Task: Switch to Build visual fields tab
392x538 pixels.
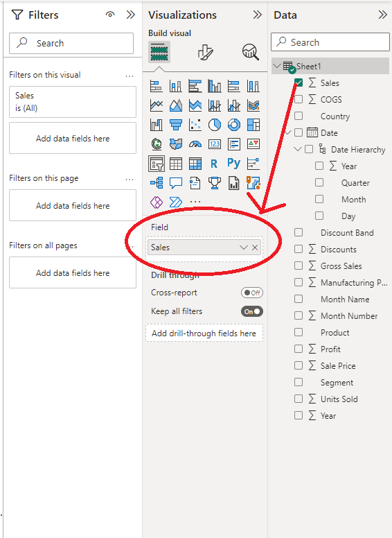Action: [159, 52]
